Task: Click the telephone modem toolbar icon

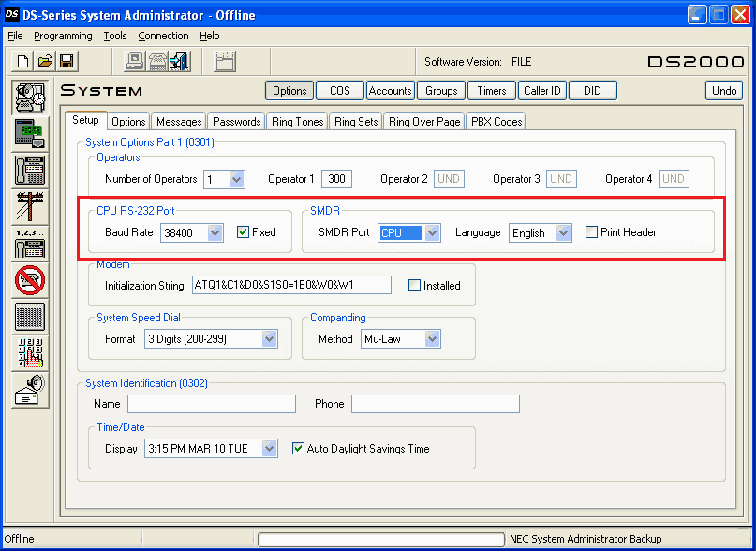Action: click(157, 61)
